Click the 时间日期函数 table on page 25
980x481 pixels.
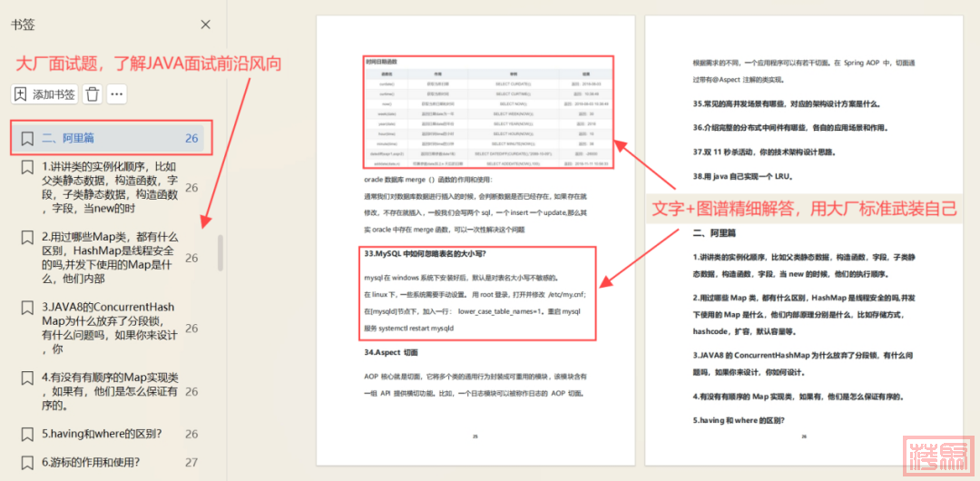click(x=488, y=113)
